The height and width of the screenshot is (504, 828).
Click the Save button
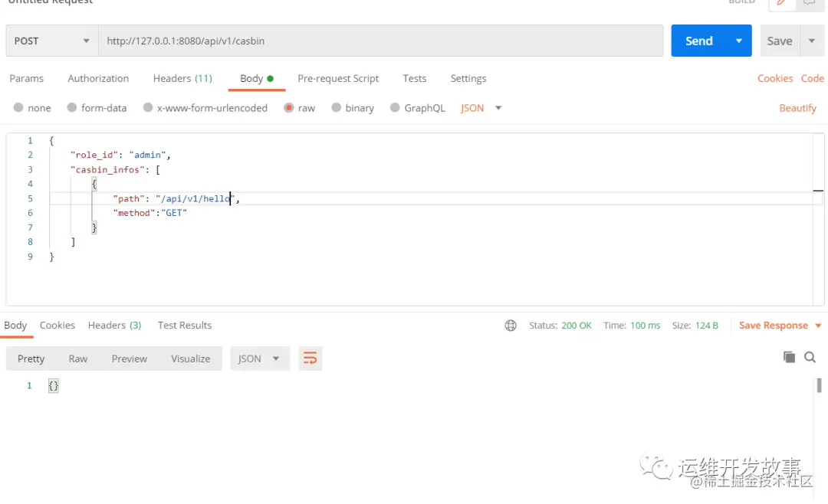click(x=780, y=41)
